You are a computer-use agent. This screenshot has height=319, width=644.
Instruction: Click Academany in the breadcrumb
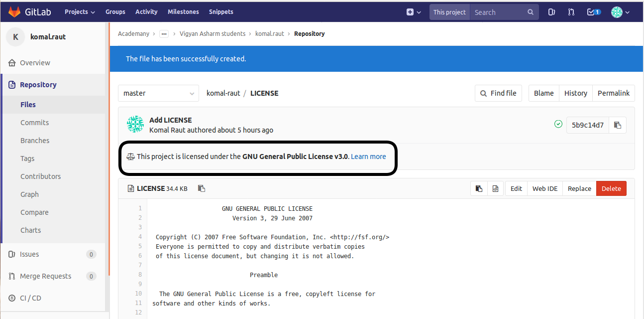(133, 34)
